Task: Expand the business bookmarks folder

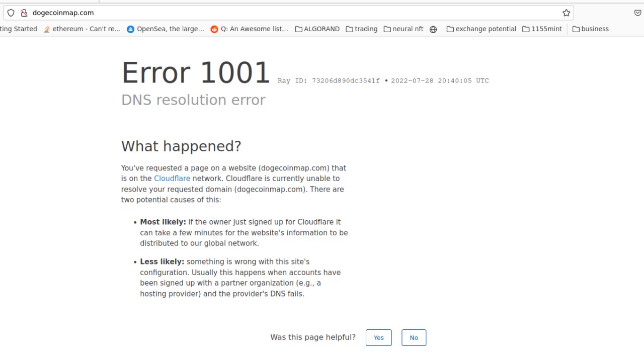Action: point(591,29)
